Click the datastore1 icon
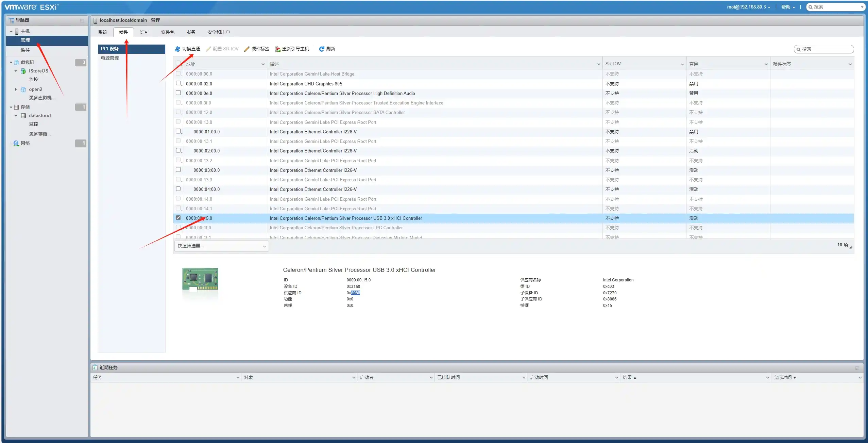 [x=23, y=116]
